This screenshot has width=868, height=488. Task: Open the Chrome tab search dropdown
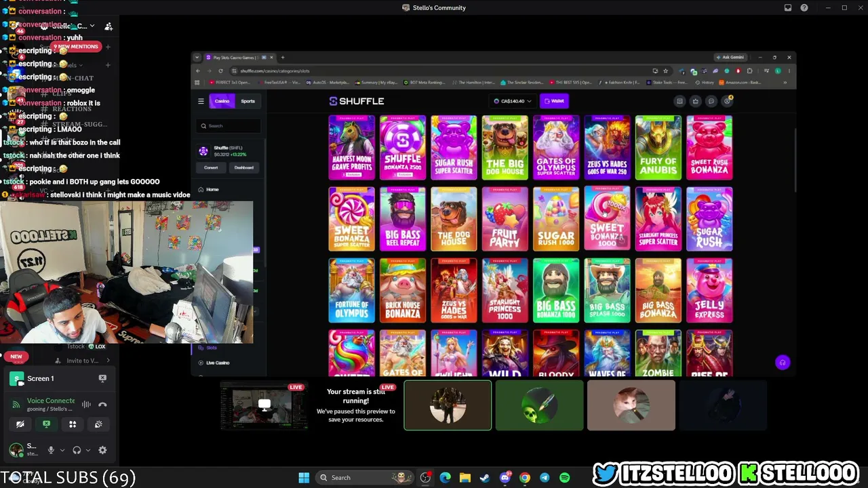point(197,58)
